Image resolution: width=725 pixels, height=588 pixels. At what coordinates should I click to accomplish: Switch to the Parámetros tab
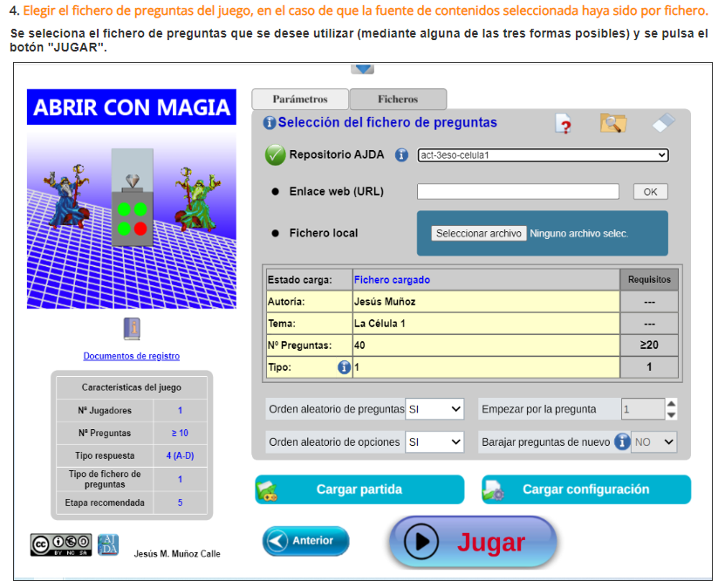point(300,99)
